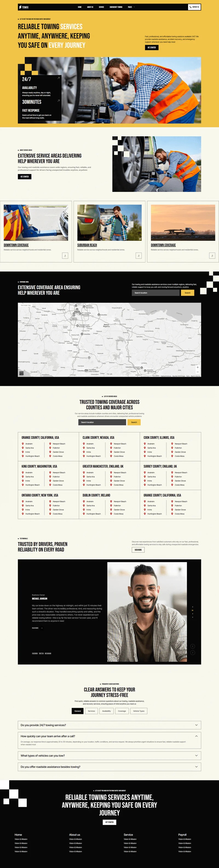Click the arrow icon on the sunset Downtown Coverage card

[x=212, y=256]
